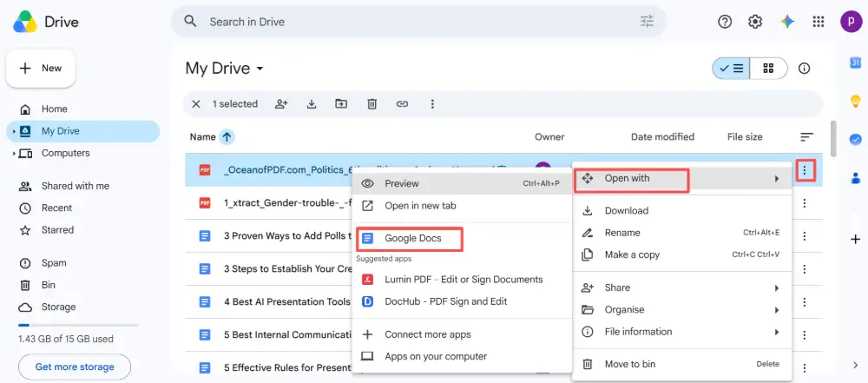Open the file with Google Docs

click(462, 238)
